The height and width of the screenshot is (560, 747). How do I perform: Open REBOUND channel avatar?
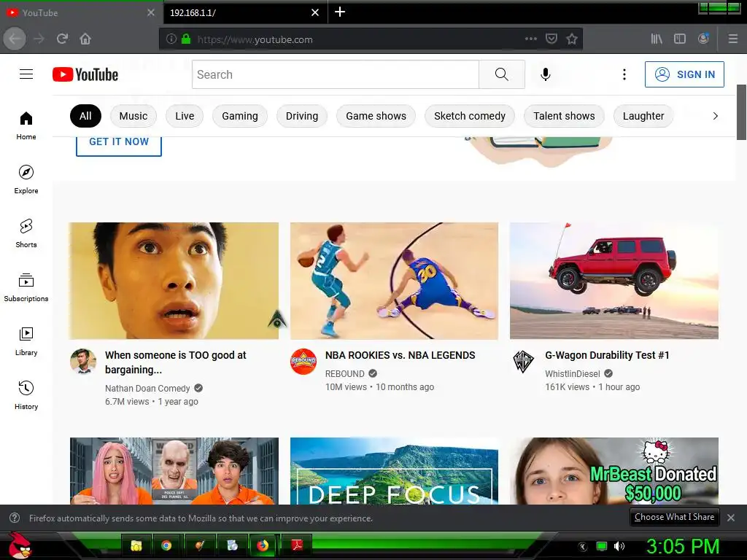point(303,362)
